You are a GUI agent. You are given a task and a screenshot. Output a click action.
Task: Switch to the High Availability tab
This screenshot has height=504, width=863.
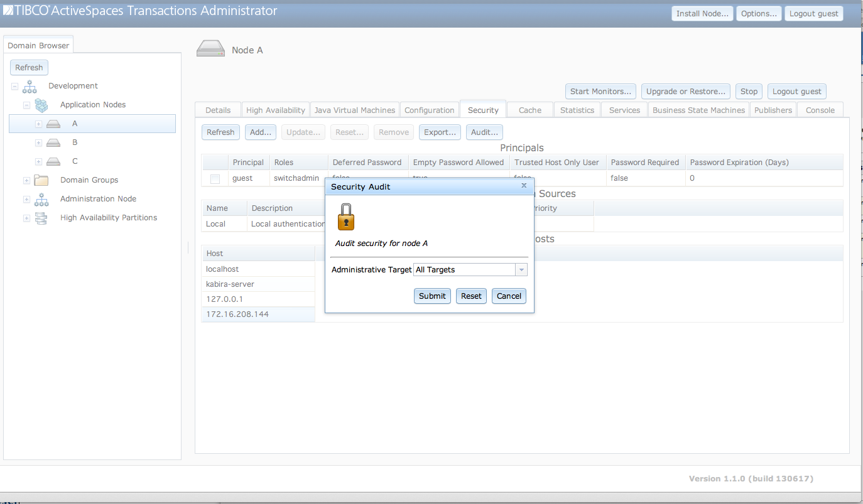[x=275, y=110]
